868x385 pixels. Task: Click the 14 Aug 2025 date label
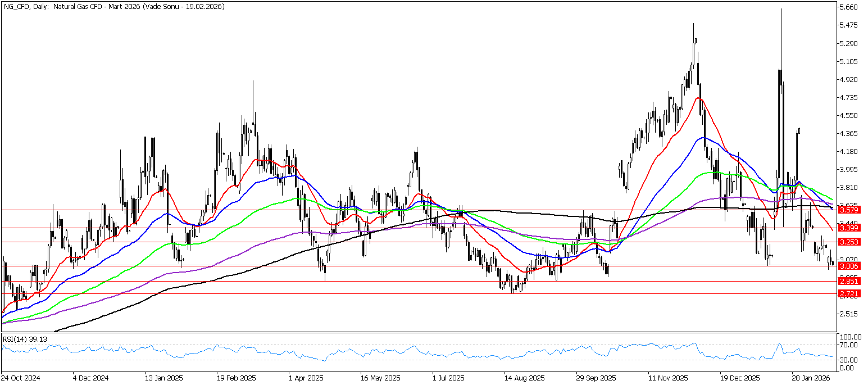524,378
